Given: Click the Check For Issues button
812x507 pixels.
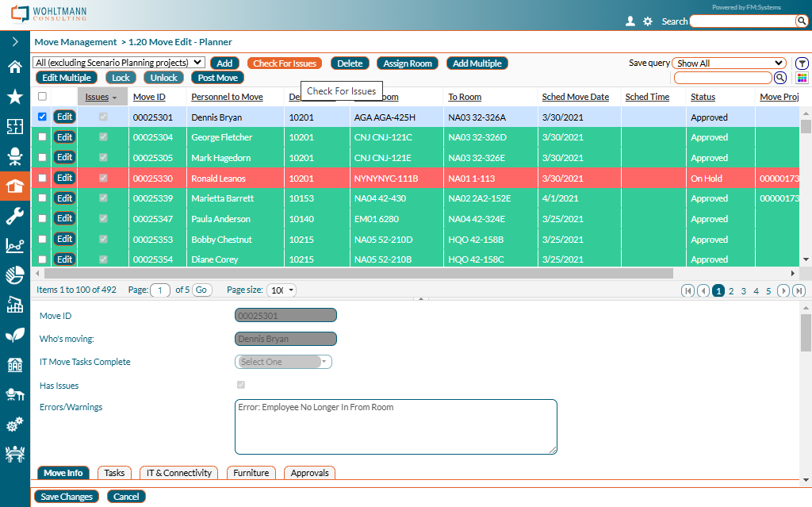Looking at the screenshot, I should [x=285, y=63].
